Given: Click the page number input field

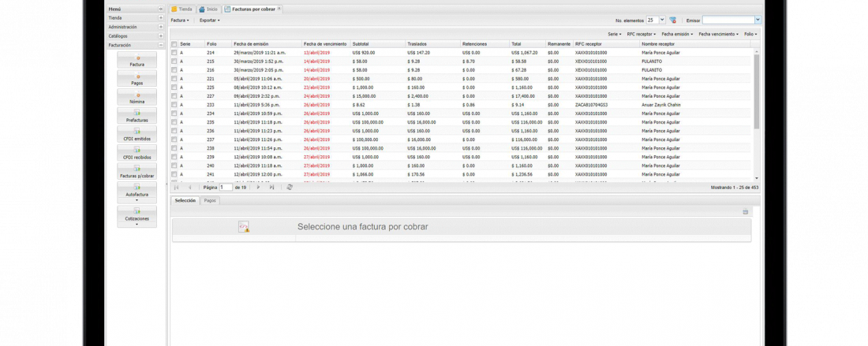Looking at the screenshot, I should (226, 188).
